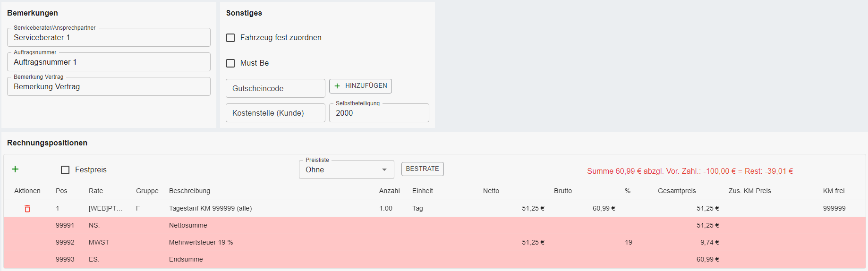Click the Mehrwertsteuer 19 % row
This screenshot has height=271, width=868.
coord(201,243)
